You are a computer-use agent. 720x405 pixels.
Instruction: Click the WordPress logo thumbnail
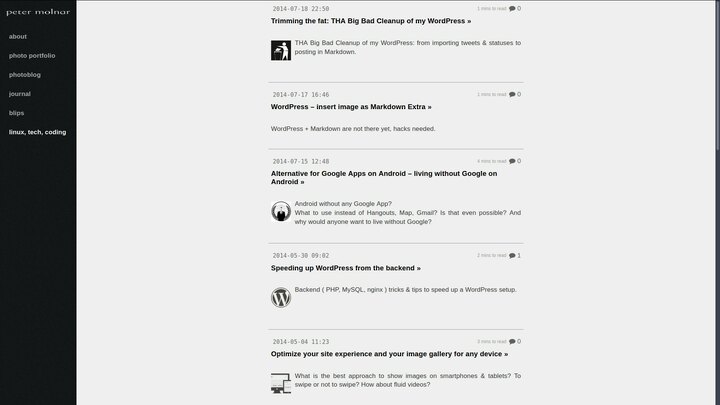(281, 298)
